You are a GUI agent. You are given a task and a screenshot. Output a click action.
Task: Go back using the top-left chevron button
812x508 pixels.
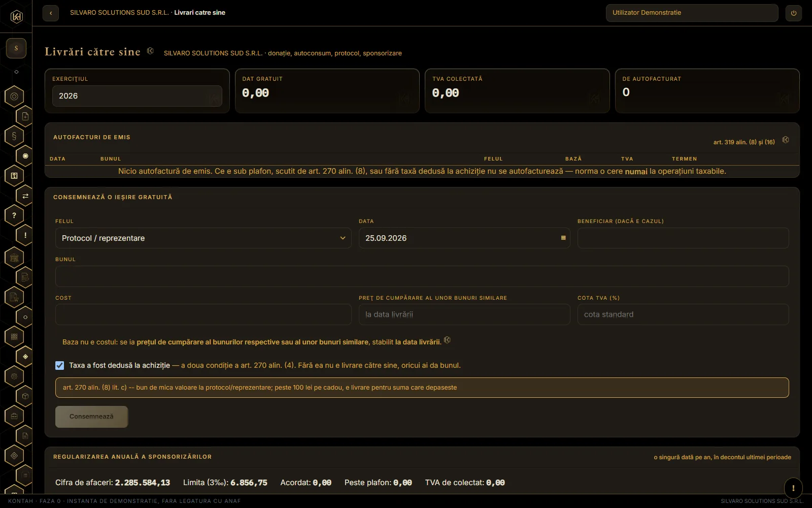tap(51, 13)
